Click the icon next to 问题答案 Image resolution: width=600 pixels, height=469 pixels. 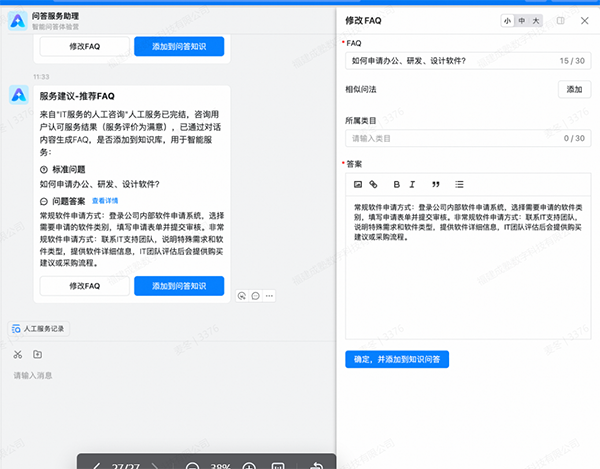click(44, 201)
